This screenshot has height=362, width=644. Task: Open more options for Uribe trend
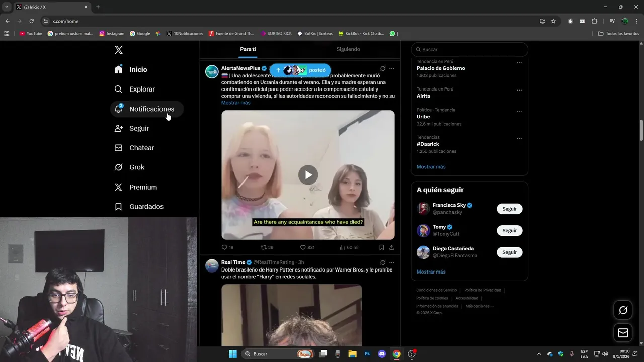coord(519,111)
